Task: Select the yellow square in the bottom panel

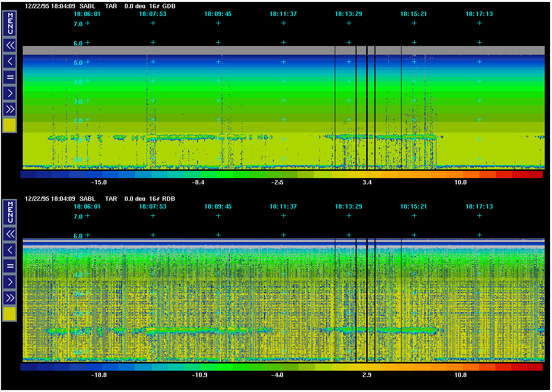Action: (10, 314)
